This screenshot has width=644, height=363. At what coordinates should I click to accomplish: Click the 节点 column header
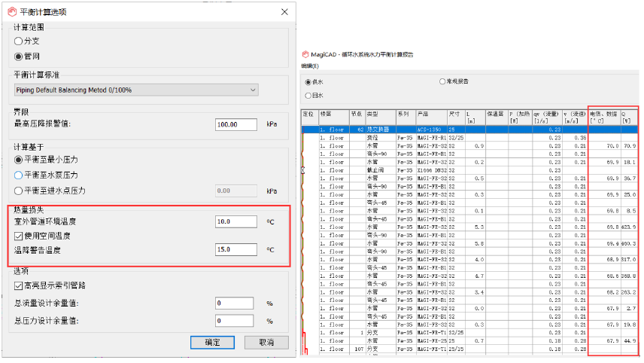tap(357, 117)
